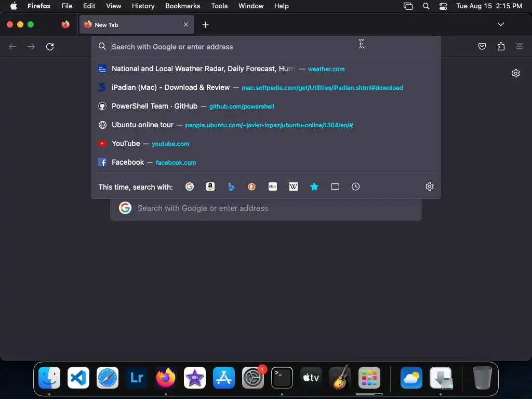Open the Firefox hamburger application menu
Screen dimensions: 532x399
520,46
